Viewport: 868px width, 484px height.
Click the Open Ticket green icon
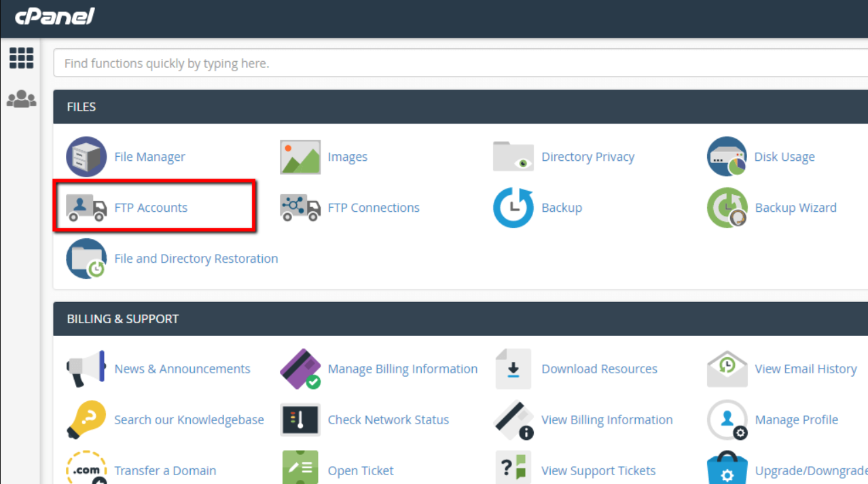pos(300,468)
